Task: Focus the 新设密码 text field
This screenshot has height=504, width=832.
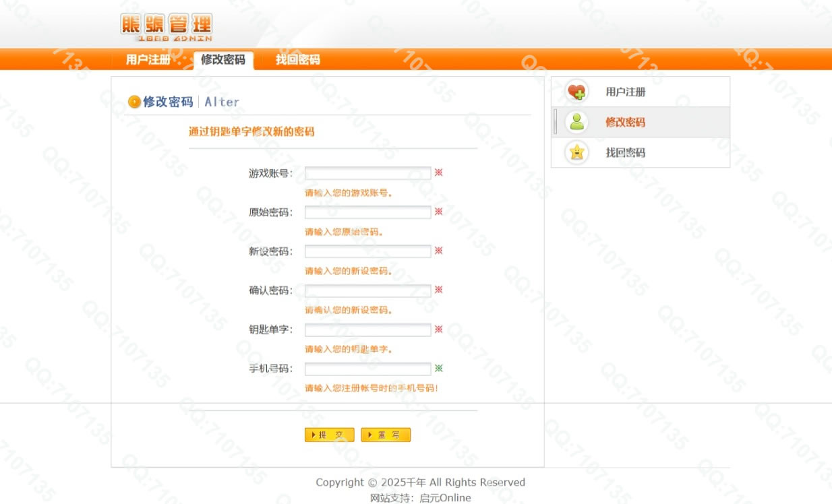Action: click(367, 251)
